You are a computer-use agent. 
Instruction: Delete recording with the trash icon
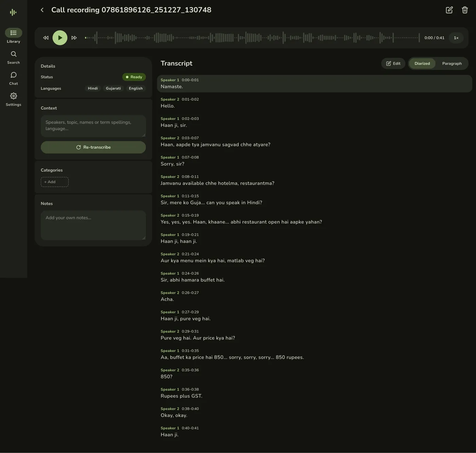pos(465,10)
